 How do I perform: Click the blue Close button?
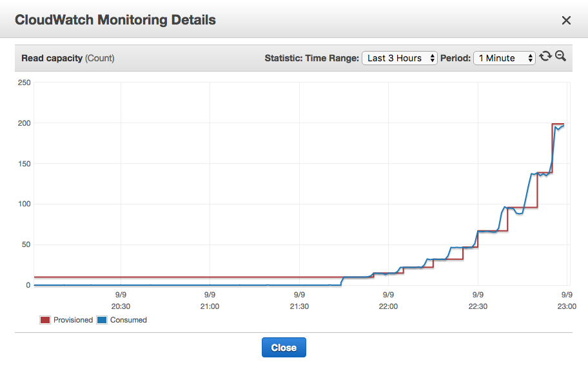[x=284, y=348]
